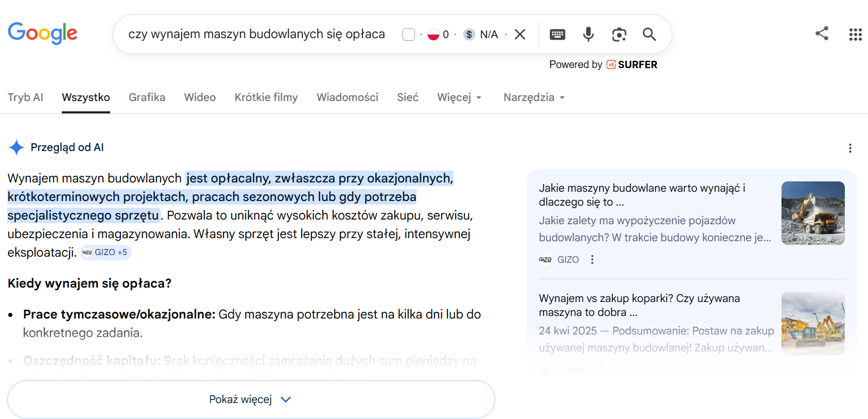Open three-dot menu next to GIZO source

click(x=593, y=260)
